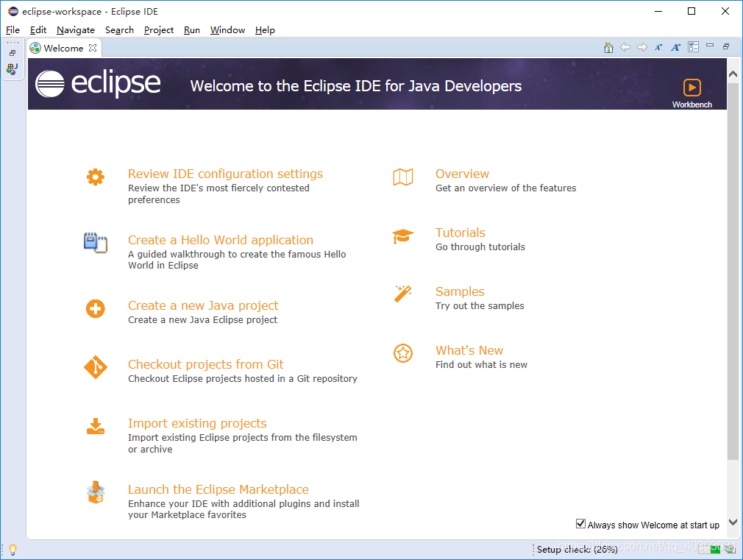Reduce the Welcome page font size

point(658,47)
